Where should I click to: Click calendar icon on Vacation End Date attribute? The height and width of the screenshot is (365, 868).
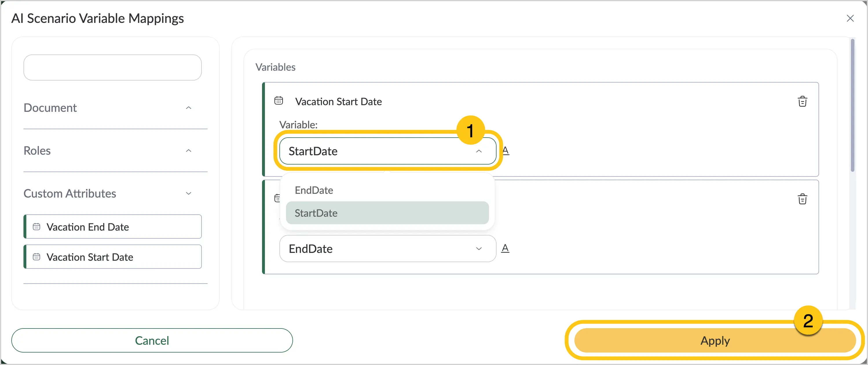point(36,227)
